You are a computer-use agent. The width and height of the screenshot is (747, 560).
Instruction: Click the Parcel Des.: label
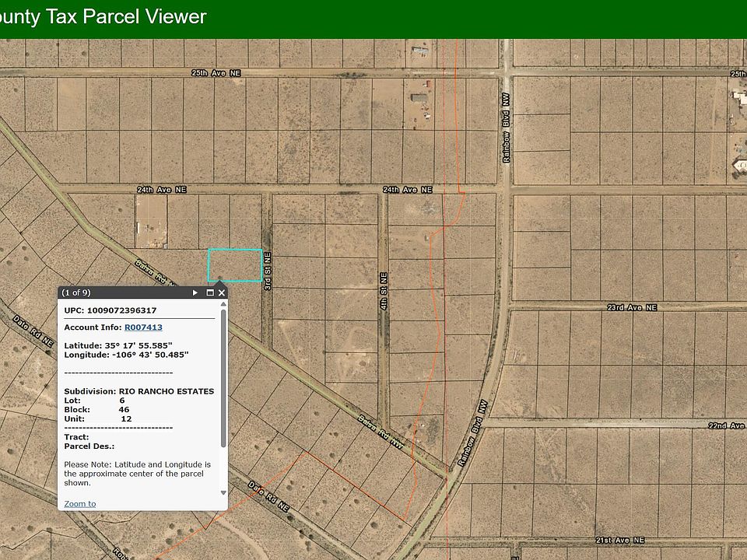(x=89, y=446)
